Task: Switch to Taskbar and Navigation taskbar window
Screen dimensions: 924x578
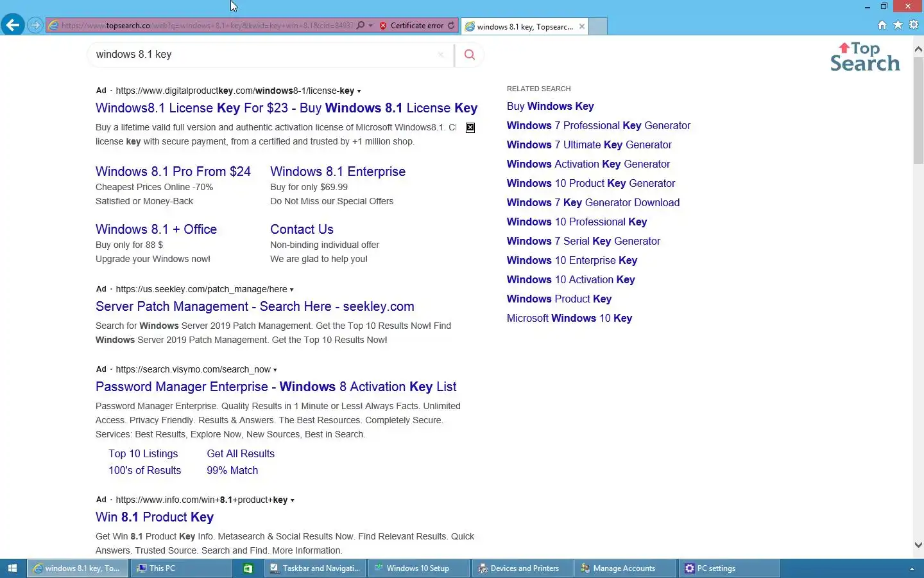Action: pos(315,568)
